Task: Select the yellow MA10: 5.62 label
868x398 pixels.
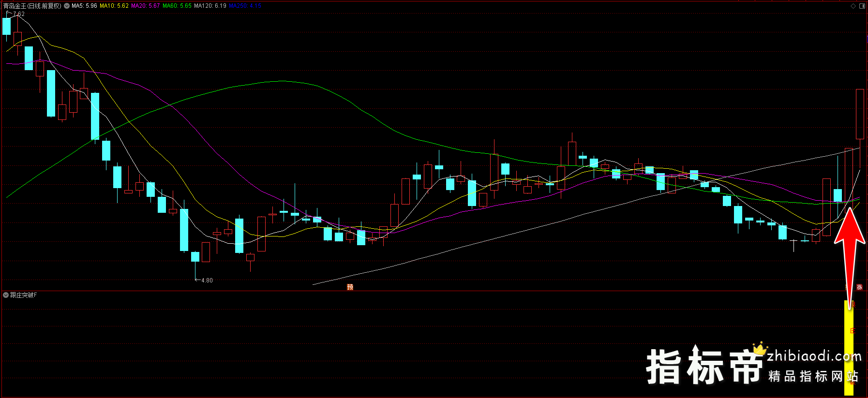Action: (x=114, y=6)
